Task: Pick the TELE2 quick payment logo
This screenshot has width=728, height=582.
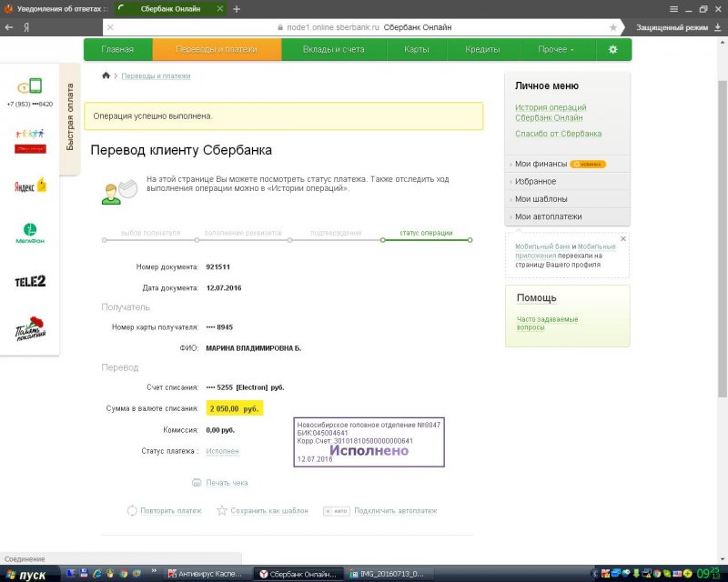Action: (30, 281)
